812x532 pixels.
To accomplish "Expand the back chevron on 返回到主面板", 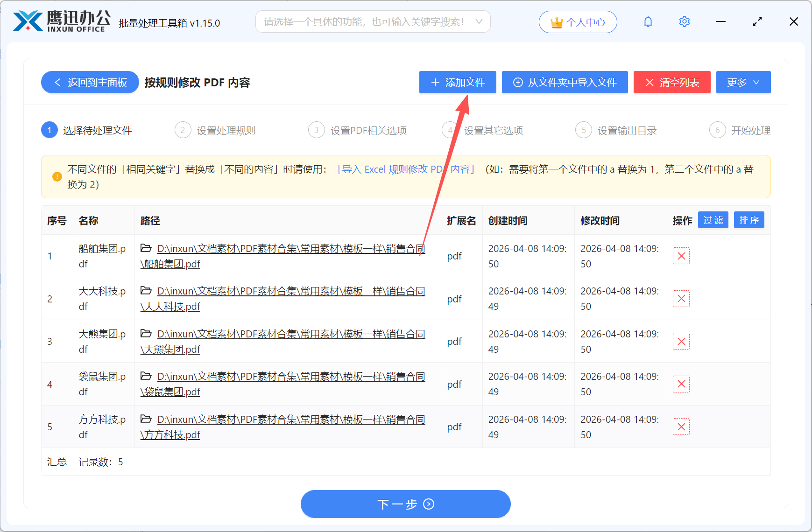I will (x=57, y=82).
